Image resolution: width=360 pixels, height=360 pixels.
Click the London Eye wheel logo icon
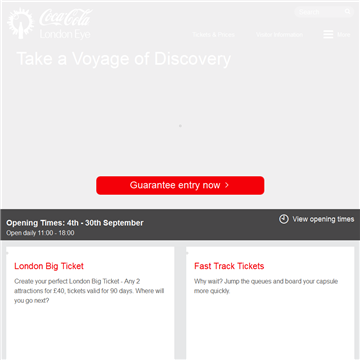point(21,23)
